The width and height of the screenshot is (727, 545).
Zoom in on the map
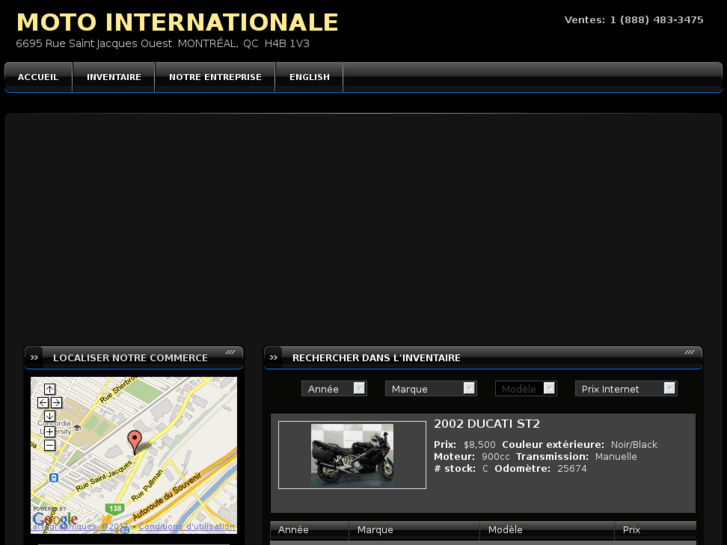pos(50,432)
